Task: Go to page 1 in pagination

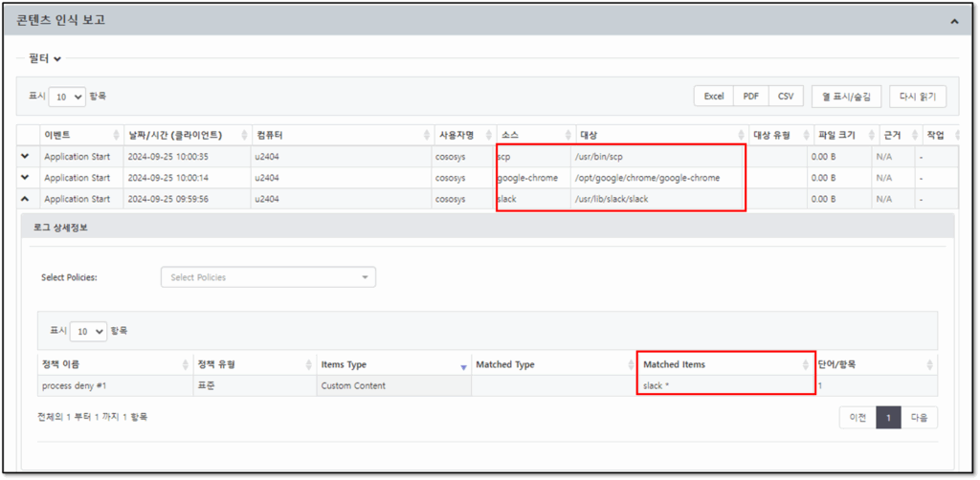Action: [x=889, y=418]
